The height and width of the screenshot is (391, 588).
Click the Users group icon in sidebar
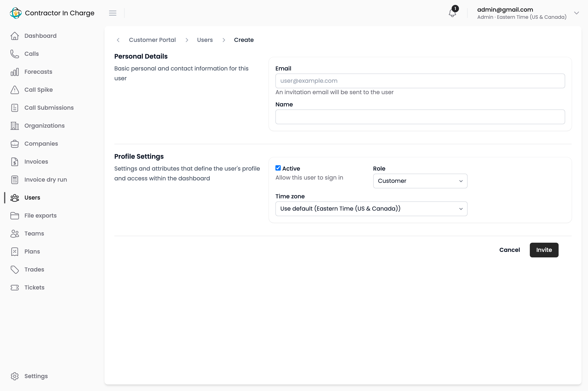point(15,198)
